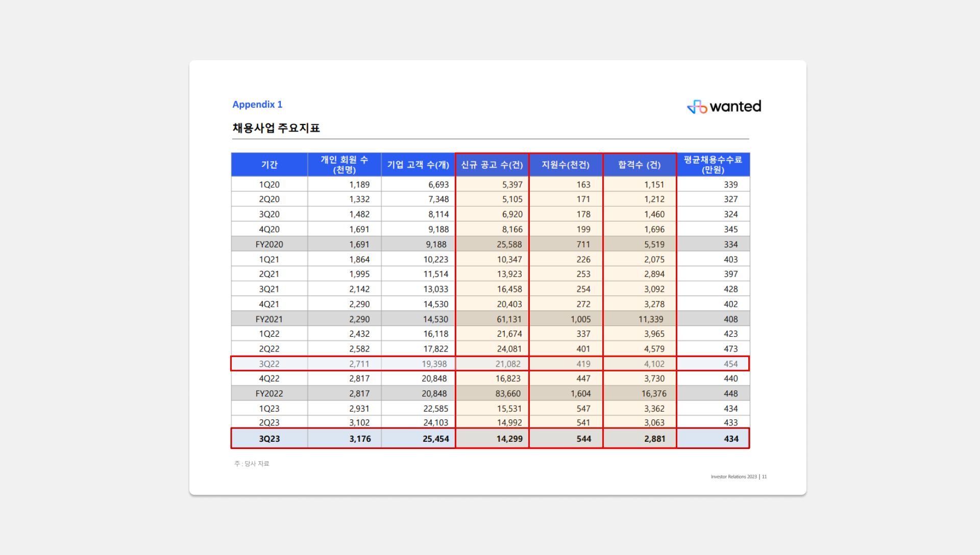Click the value '24,103' in 2Q23 row
This screenshot has width=980, height=555.
(x=436, y=423)
